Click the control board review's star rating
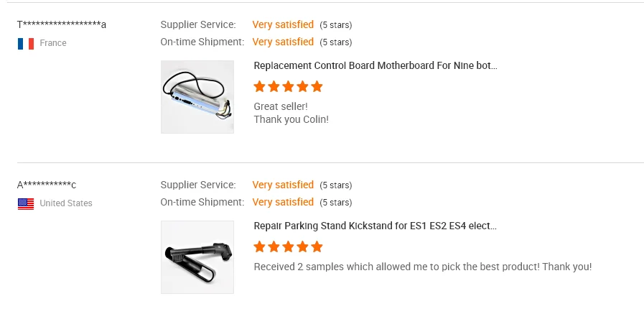 pos(288,87)
